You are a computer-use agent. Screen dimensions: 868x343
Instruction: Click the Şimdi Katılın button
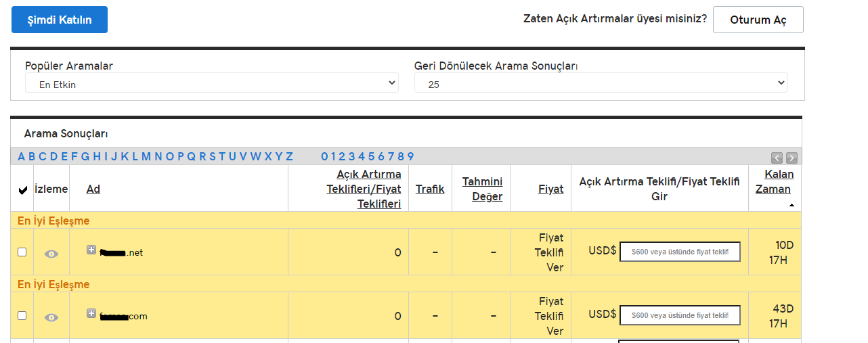[60, 20]
